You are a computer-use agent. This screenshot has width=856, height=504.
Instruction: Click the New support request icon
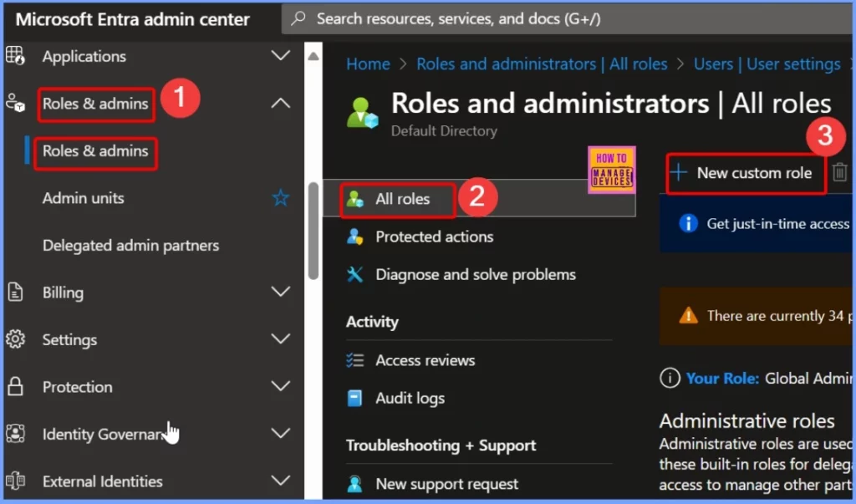click(354, 484)
